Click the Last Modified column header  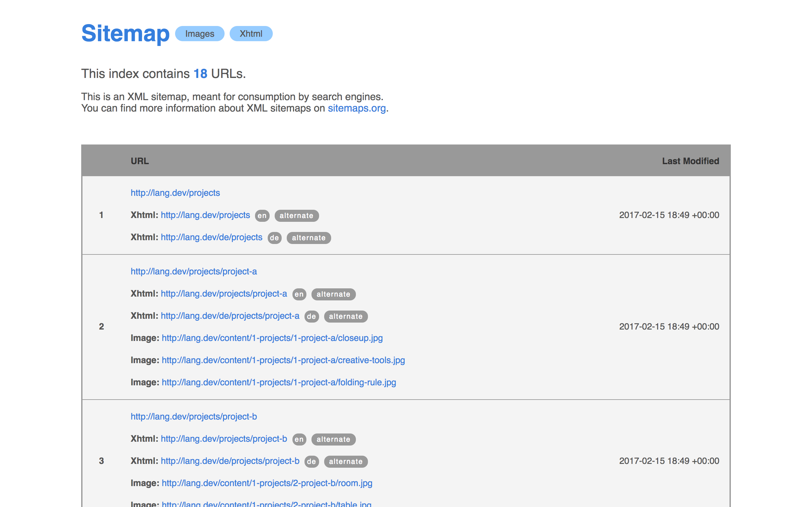pyautogui.click(x=690, y=161)
